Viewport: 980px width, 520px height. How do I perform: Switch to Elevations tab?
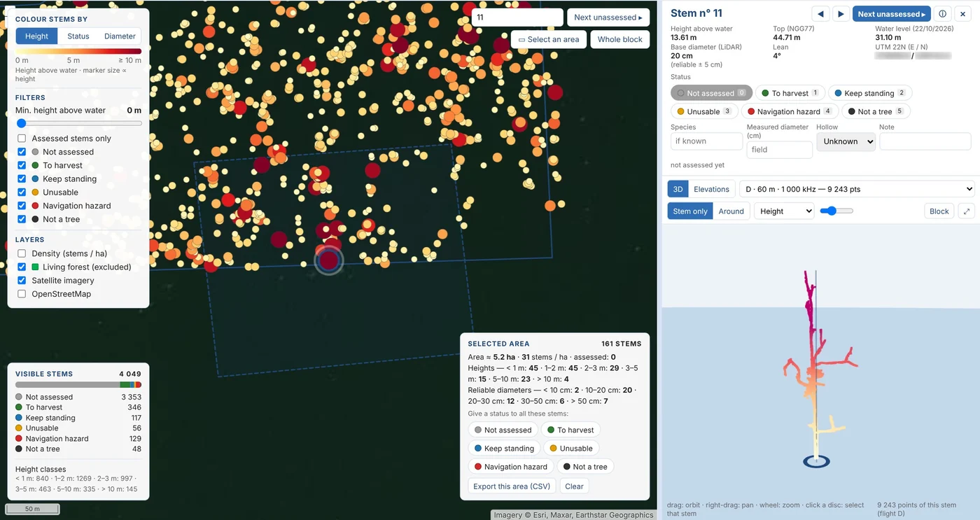[x=711, y=189]
